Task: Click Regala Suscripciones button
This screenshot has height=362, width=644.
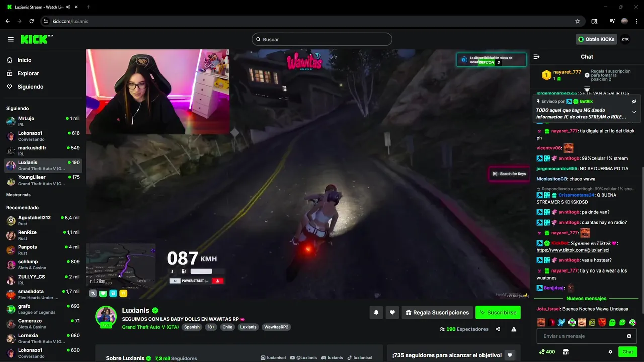Action: (x=437, y=312)
